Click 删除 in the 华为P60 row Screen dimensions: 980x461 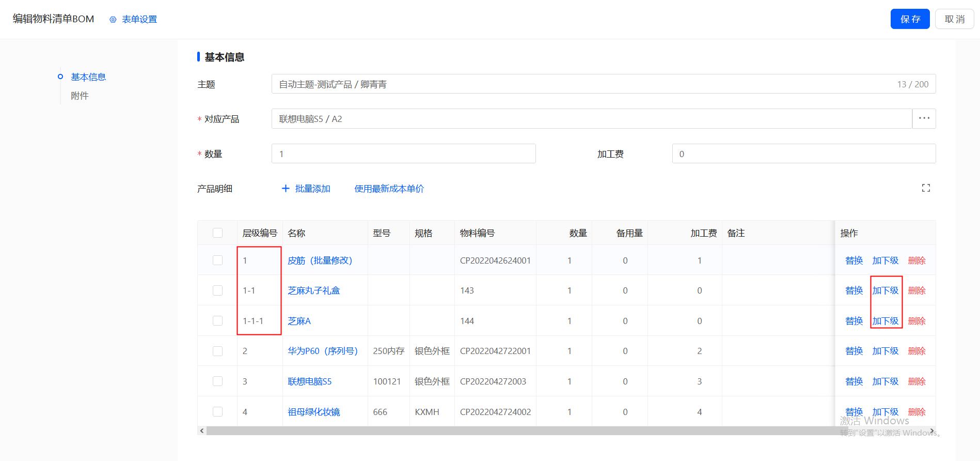[917, 351]
